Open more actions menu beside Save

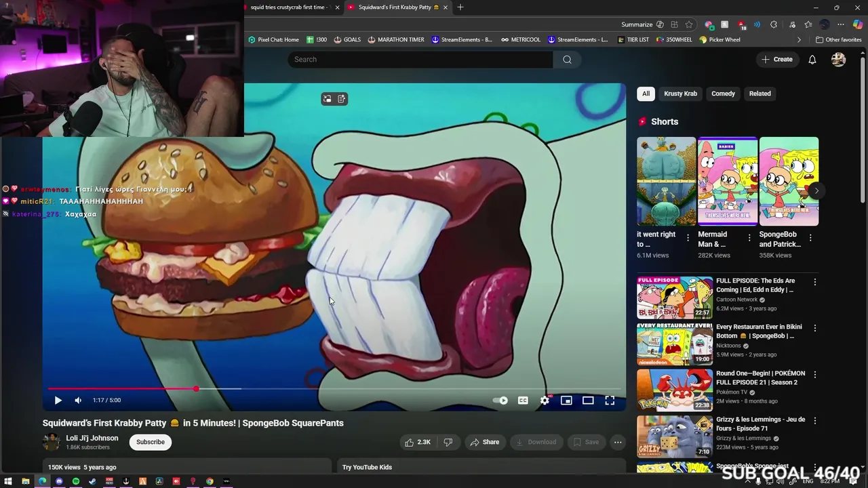click(618, 442)
